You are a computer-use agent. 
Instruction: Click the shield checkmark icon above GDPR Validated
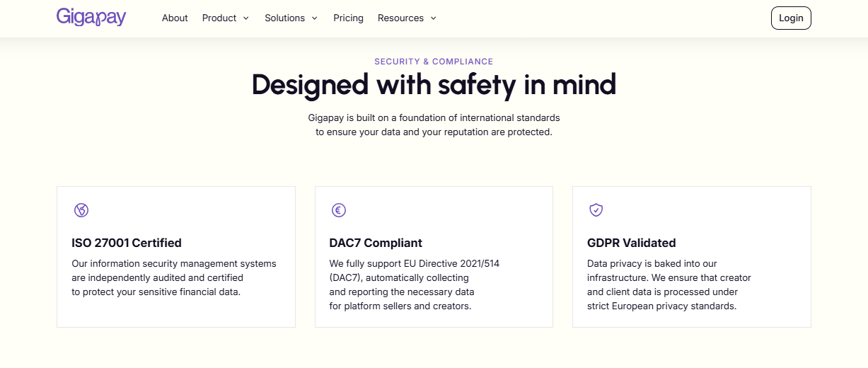pyautogui.click(x=596, y=210)
